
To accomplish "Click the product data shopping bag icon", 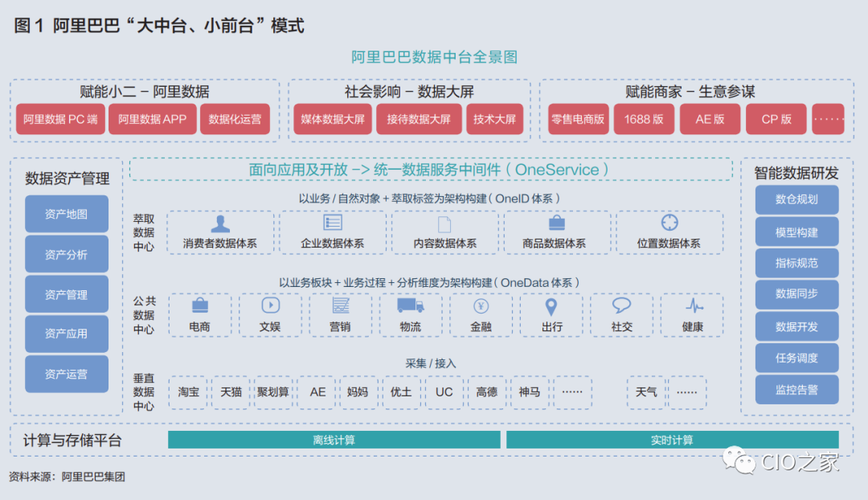I will pos(556,223).
